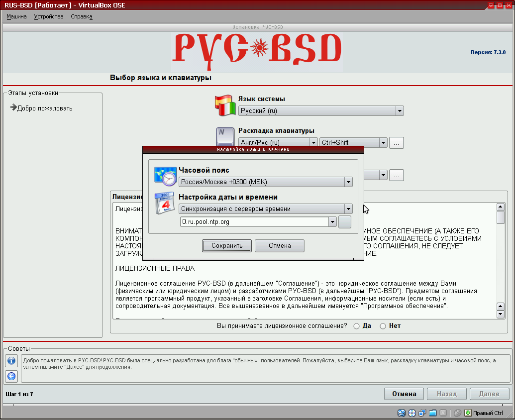This screenshot has width=515, height=420.
Task: Click the Назад button
Action: (447, 394)
